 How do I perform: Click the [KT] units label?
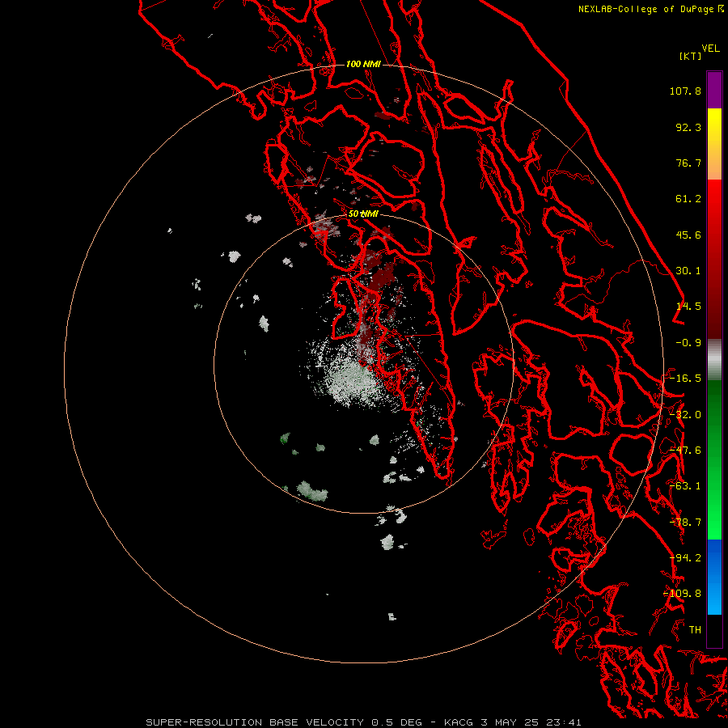690,56
